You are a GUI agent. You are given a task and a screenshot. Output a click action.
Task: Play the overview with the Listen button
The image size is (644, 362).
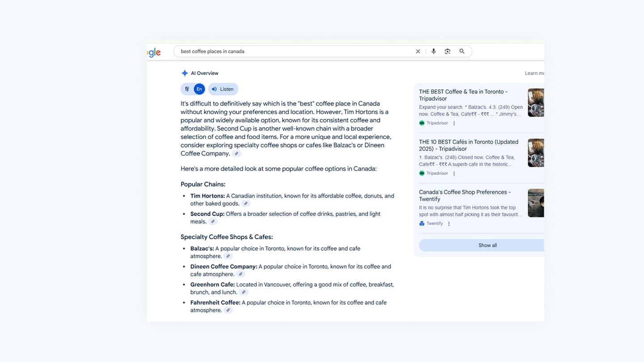pos(223,89)
